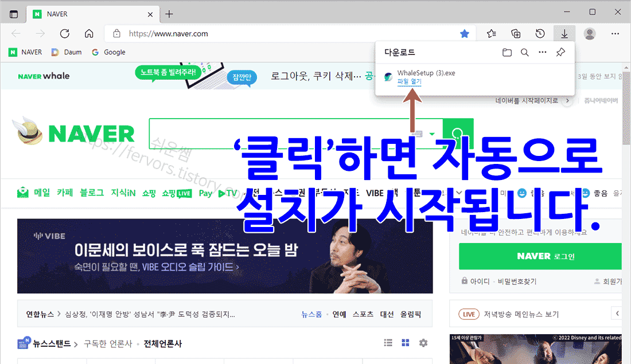This screenshot has height=364, width=631.
Task: Open the 심상정 news headline
Action: [x=150, y=314]
